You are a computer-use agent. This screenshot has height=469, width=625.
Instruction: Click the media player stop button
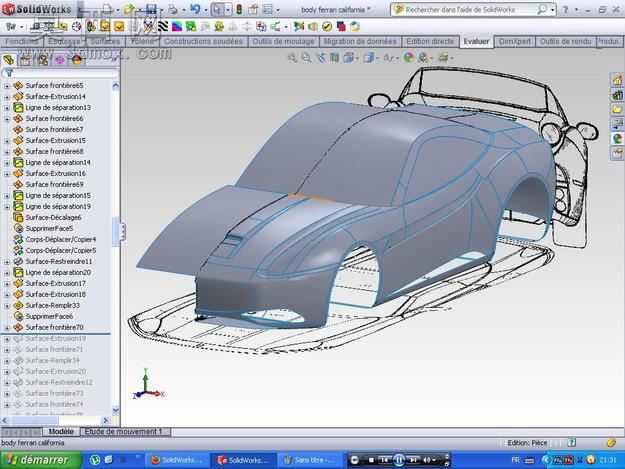coord(371,460)
